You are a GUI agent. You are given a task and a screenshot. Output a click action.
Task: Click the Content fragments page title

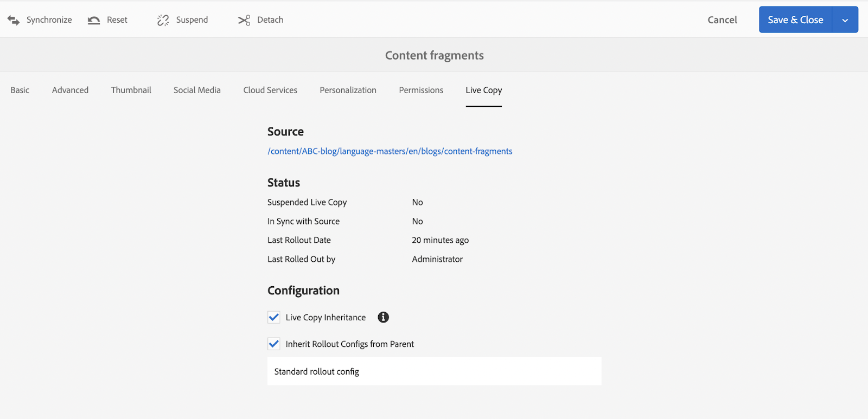(x=434, y=55)
